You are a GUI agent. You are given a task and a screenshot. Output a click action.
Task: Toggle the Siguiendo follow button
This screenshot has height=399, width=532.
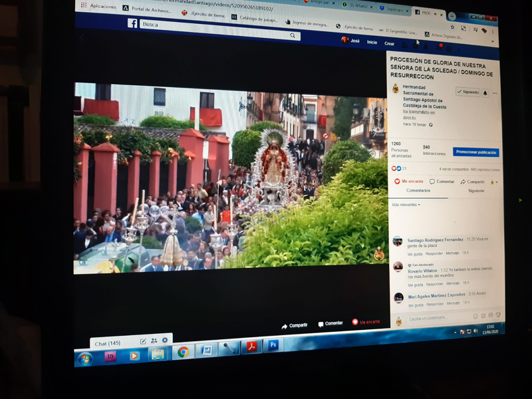467,92
